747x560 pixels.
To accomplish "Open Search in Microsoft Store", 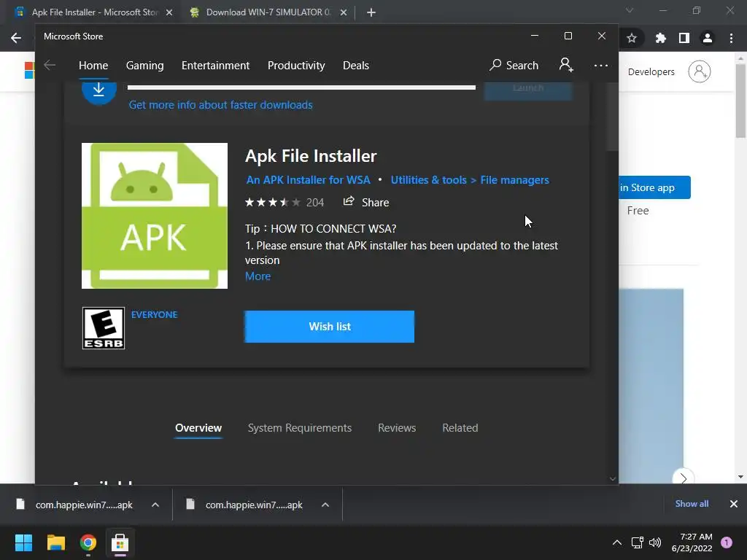I will (514, 65).
